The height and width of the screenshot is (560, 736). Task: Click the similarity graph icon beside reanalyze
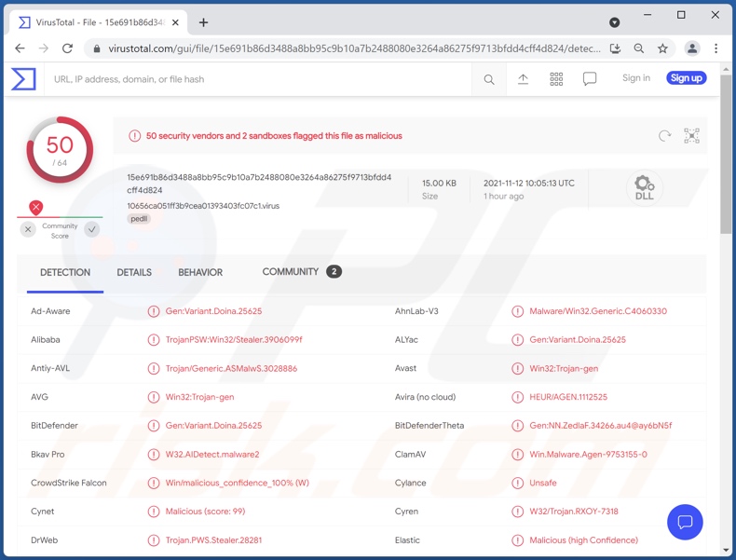tap(691, 136)
